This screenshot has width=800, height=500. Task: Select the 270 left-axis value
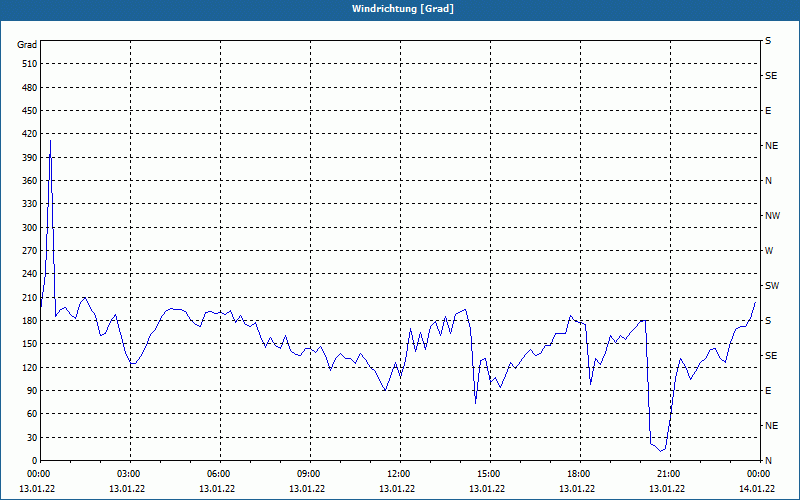tap(30, 251)
